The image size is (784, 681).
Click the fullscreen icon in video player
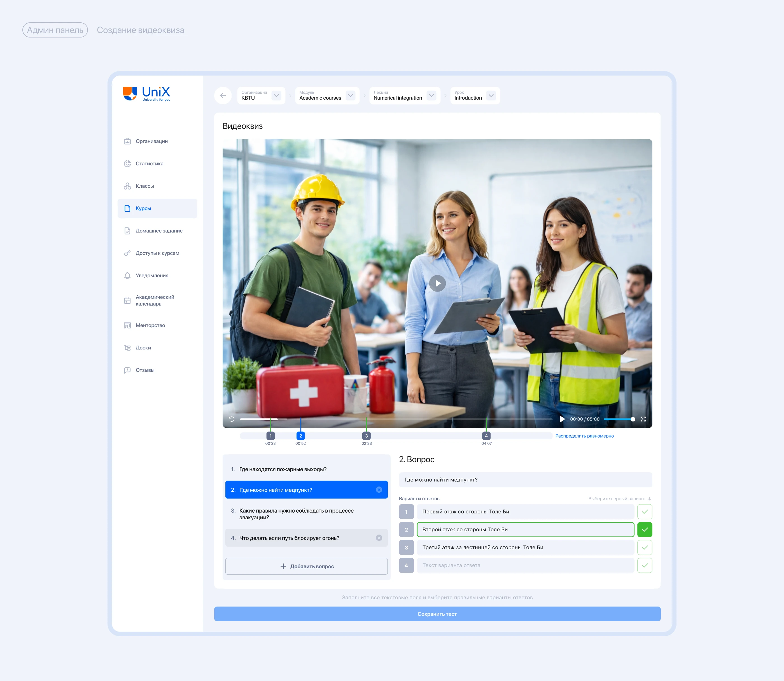click(x=643, y=419)
